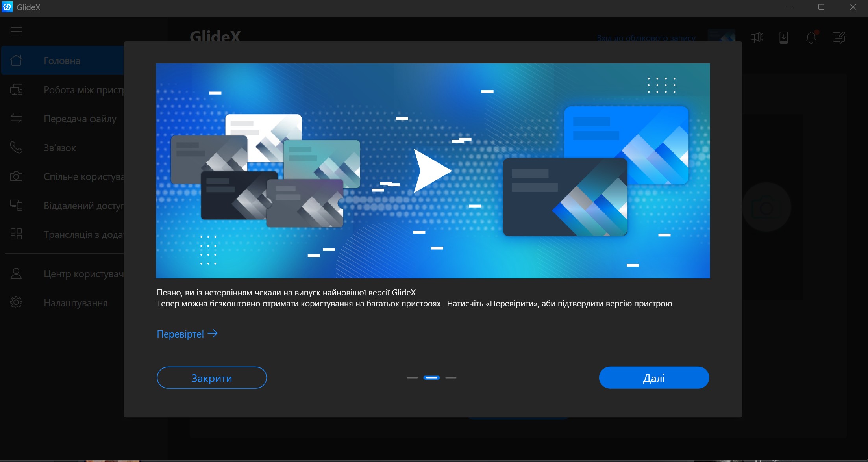The width and height of the screenshot is (868, 462).
Task: Click the user profile icon in the sidebar
Action: (16, 274)
